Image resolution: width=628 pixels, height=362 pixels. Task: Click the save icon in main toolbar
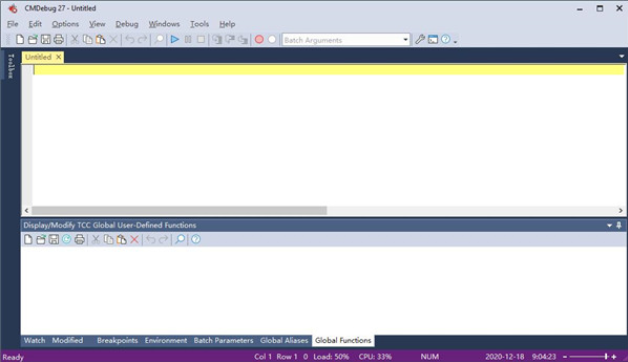coord(46,39)
